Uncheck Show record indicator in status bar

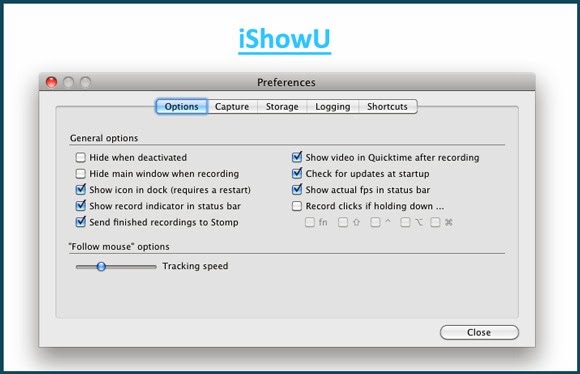coord(80,206)
